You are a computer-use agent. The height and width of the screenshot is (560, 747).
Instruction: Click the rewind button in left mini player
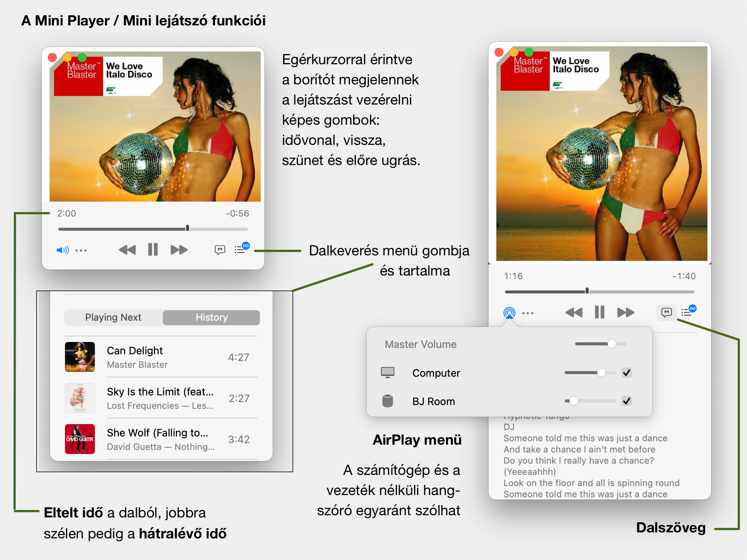click(x=127, y=250)
